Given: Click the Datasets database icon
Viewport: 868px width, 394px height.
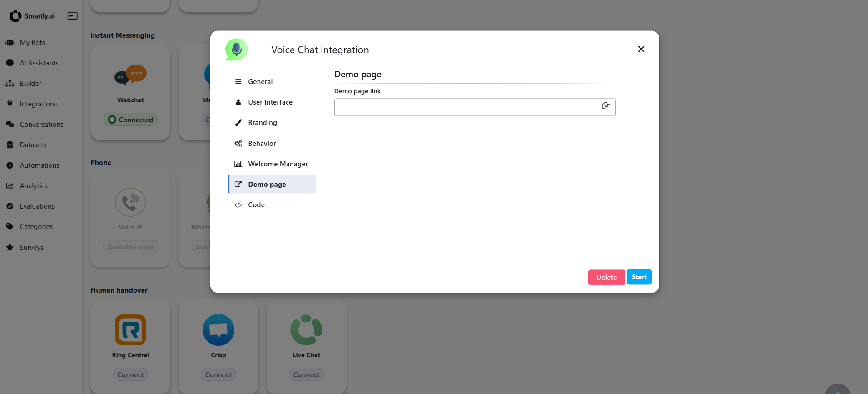Looking at the screenshot, I should point(10,145).
